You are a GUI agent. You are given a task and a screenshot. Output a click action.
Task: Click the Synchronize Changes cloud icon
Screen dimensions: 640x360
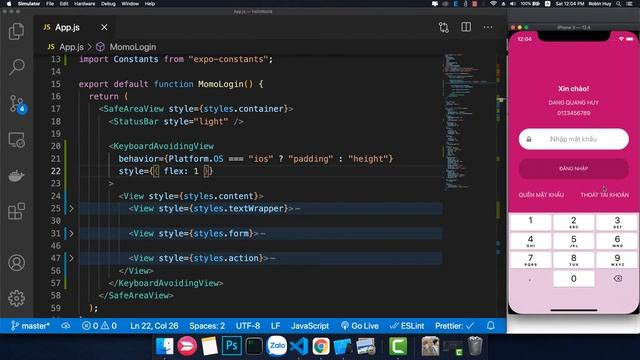pos(65,326)
